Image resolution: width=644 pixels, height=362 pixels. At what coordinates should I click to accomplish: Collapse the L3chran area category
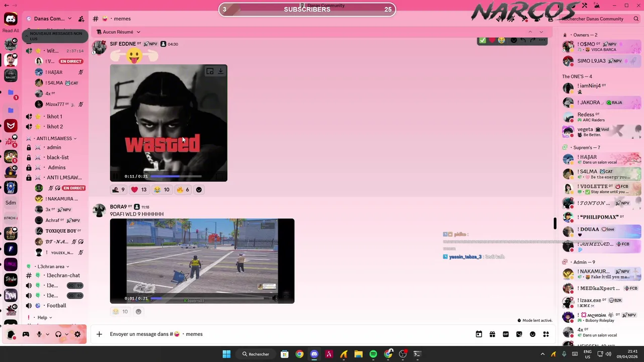(x=50, y=266)
